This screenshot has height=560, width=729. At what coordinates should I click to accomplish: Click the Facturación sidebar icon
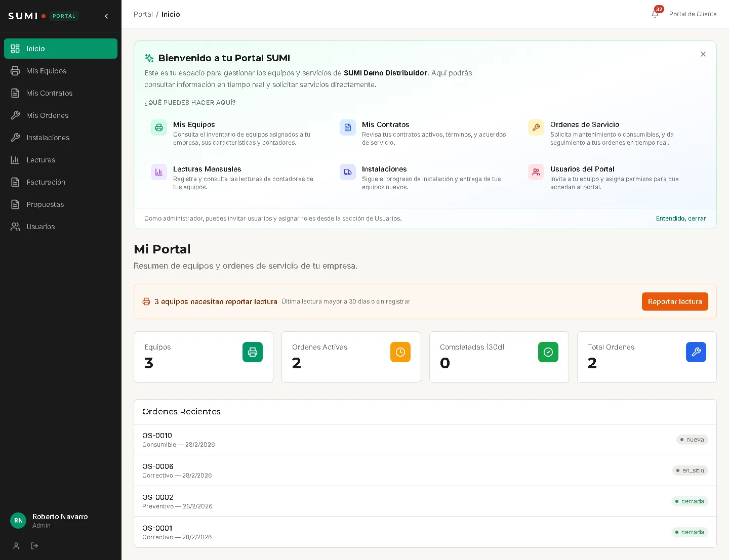point(15,182)
